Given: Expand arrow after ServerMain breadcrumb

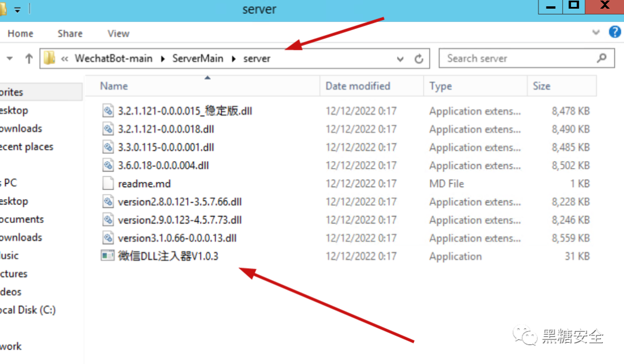Looking at the screenshot, I should pos(233,59).
